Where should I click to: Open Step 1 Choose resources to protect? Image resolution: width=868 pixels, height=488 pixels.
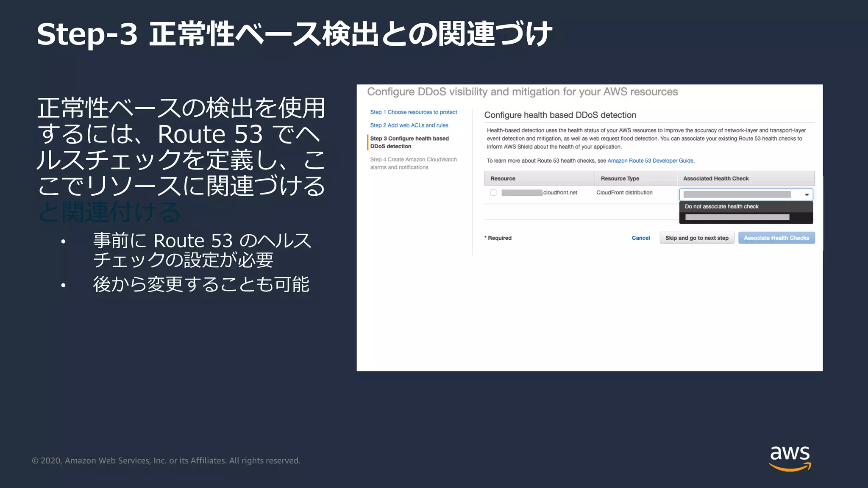(413, 112)
